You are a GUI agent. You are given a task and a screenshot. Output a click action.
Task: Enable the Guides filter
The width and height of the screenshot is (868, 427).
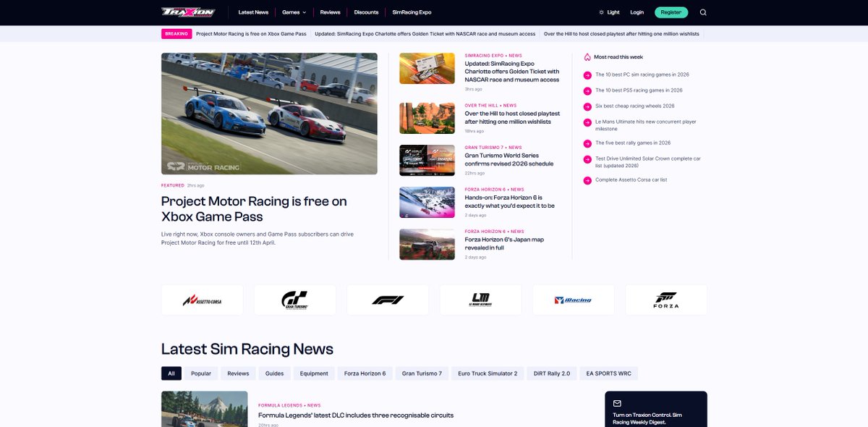[274, 373]
